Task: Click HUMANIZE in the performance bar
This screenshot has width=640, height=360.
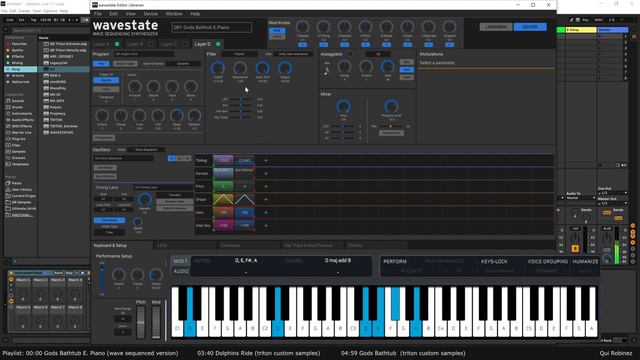Action: click(585, 261)
